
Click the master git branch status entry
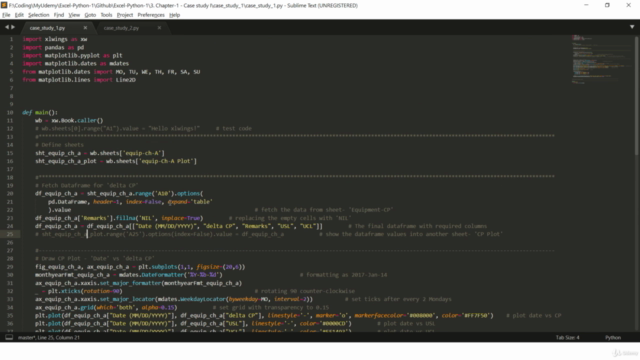point(27,338)
